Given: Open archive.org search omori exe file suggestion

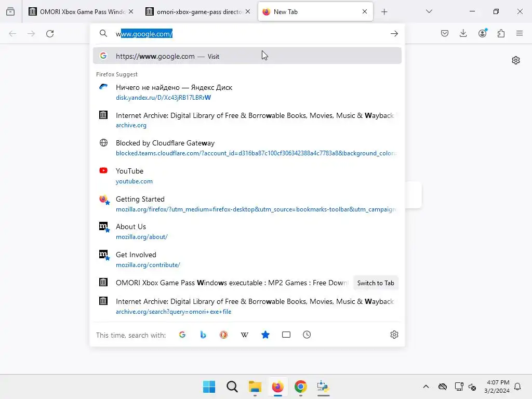Looking at the screenshot, I should 247,306.
